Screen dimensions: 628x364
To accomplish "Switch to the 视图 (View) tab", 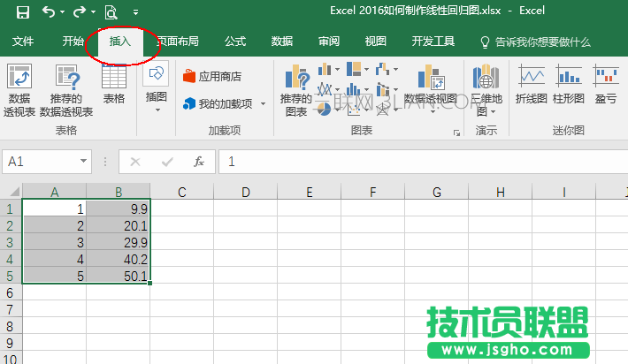I will tap(376, 42).
